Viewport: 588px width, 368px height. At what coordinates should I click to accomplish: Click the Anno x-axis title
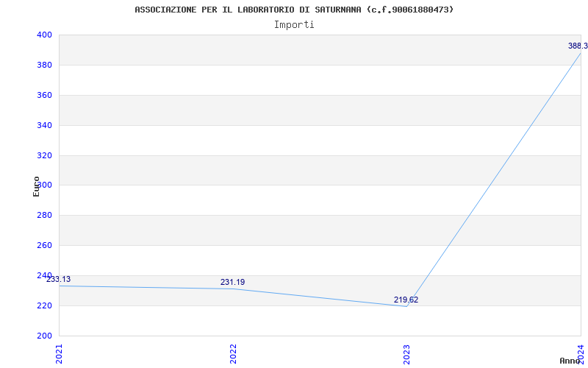click(569, 361)
